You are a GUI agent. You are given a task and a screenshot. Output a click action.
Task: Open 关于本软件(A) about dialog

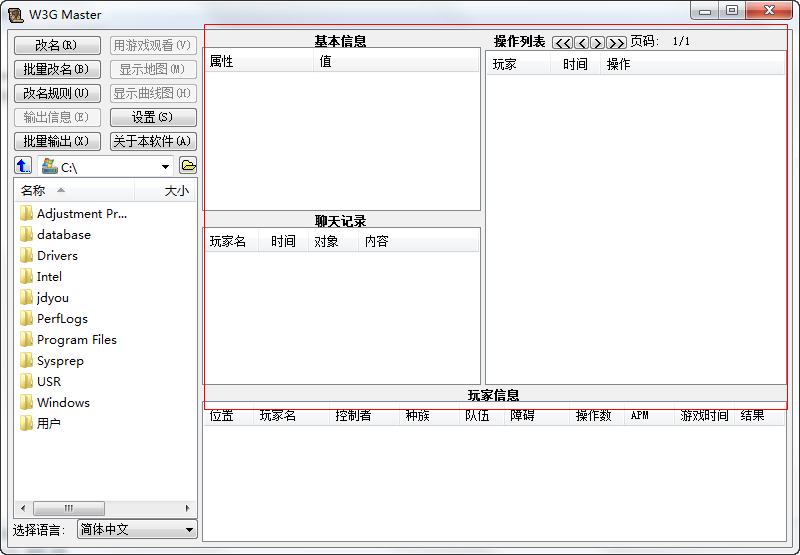coord(153,141)
